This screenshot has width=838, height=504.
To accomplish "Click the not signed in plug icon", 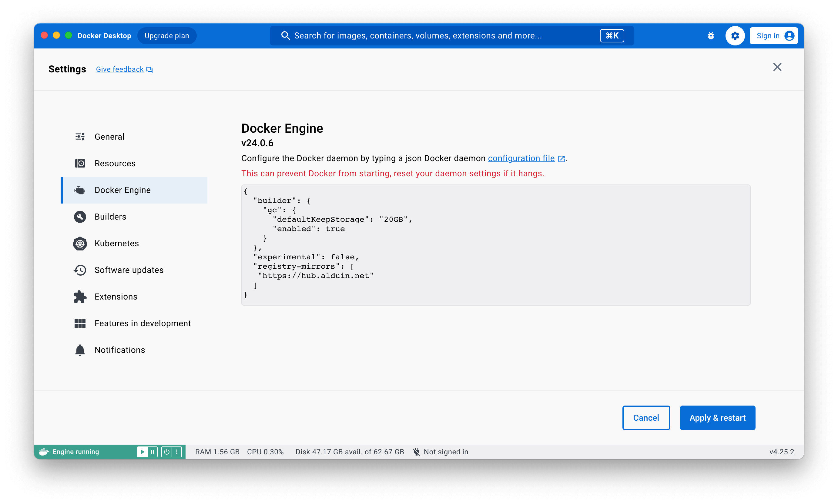I will coord(416,452).
